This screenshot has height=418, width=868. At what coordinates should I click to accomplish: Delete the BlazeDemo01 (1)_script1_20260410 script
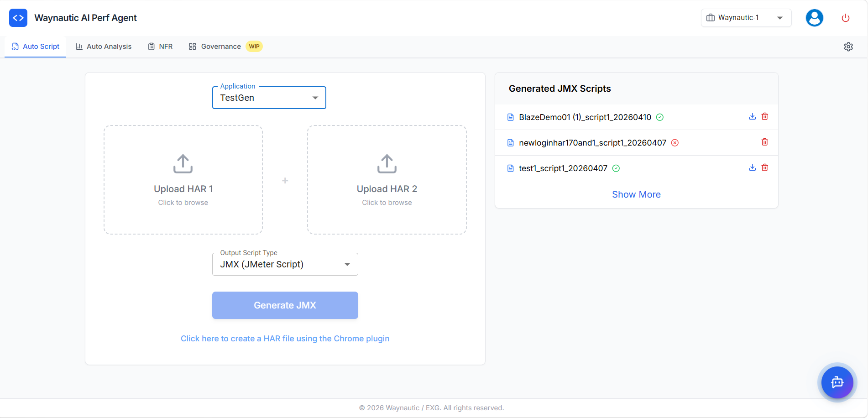(765, 116)
